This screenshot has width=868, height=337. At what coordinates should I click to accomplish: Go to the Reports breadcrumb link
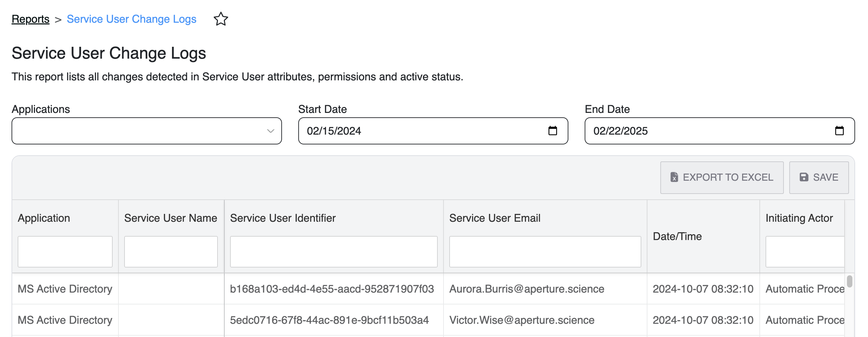pos(31,19)
